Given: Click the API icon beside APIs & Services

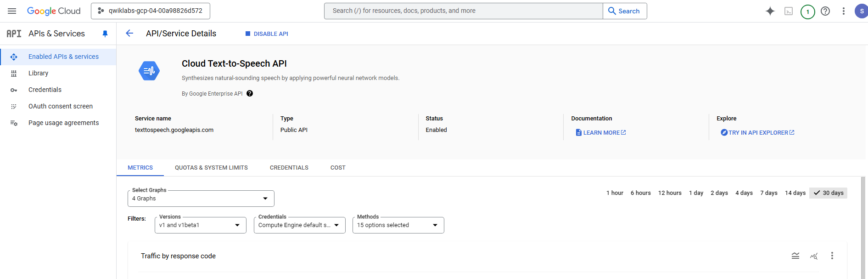Looking at the screenshot, I should point(14,34).
